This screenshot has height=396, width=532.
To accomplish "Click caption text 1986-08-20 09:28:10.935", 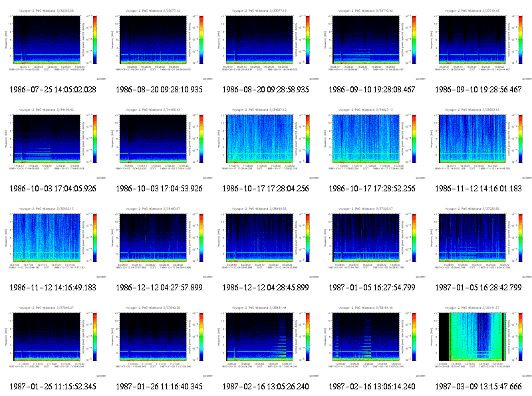I will pyautogui.click(x=159, y=90).
